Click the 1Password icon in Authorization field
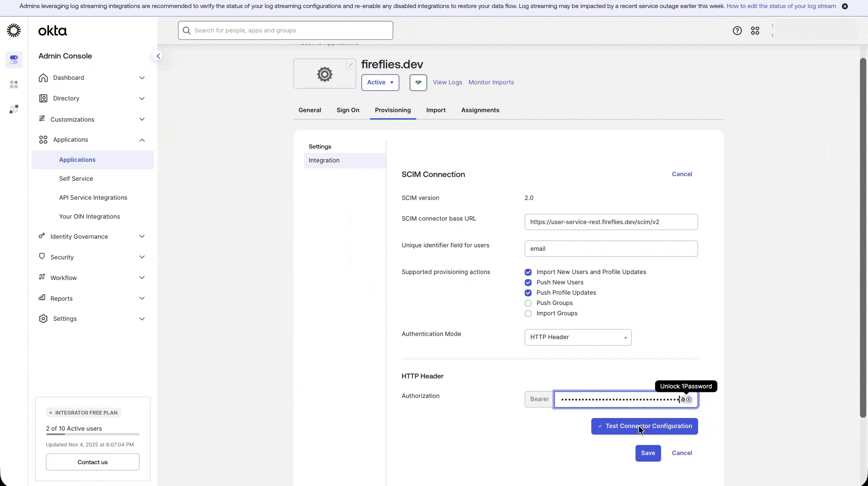This screenshot has width=868, height=486. [689, 399]
